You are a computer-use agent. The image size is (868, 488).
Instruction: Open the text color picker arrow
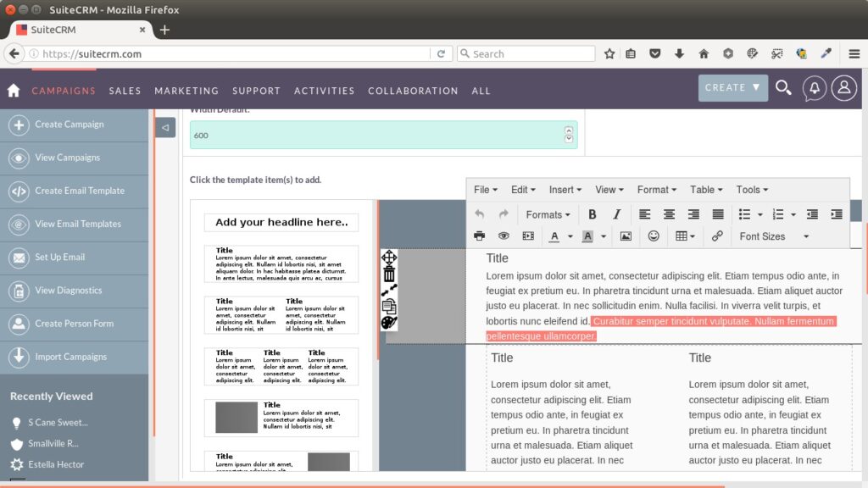pyautogui.click(x=570, y=236)
